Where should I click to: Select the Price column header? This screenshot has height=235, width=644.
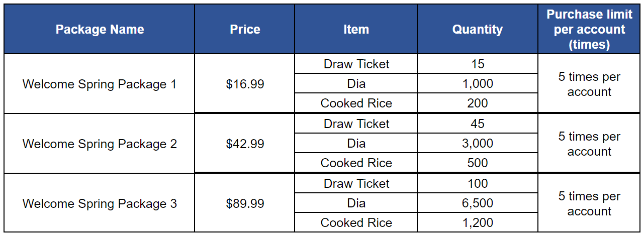245,29
